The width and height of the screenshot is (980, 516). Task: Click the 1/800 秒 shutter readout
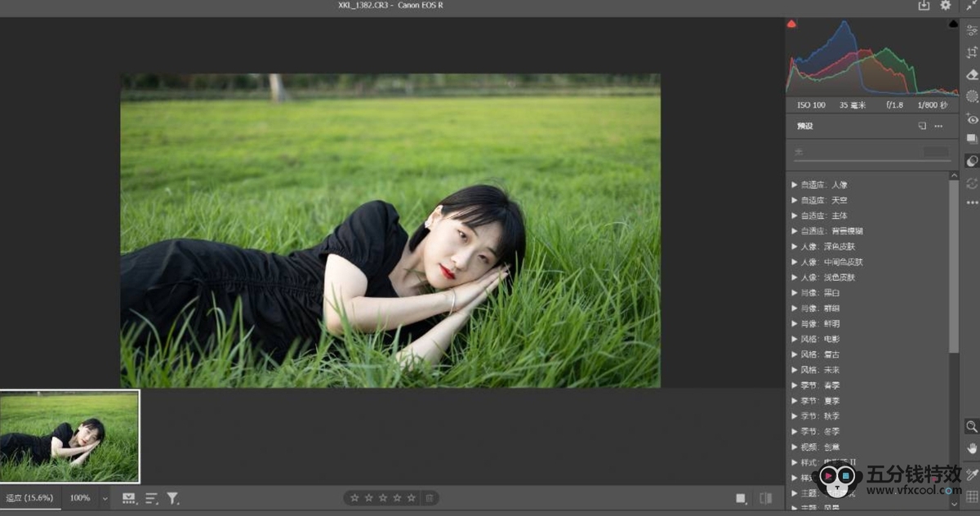932,105
